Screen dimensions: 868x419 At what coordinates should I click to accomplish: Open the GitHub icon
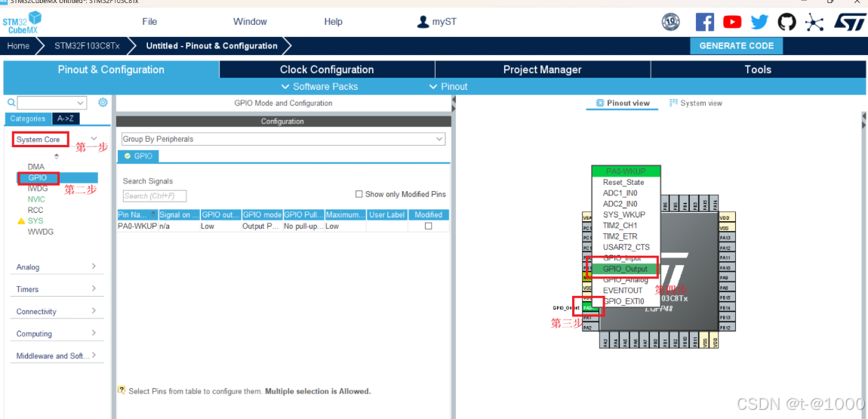tap(786, 22)
